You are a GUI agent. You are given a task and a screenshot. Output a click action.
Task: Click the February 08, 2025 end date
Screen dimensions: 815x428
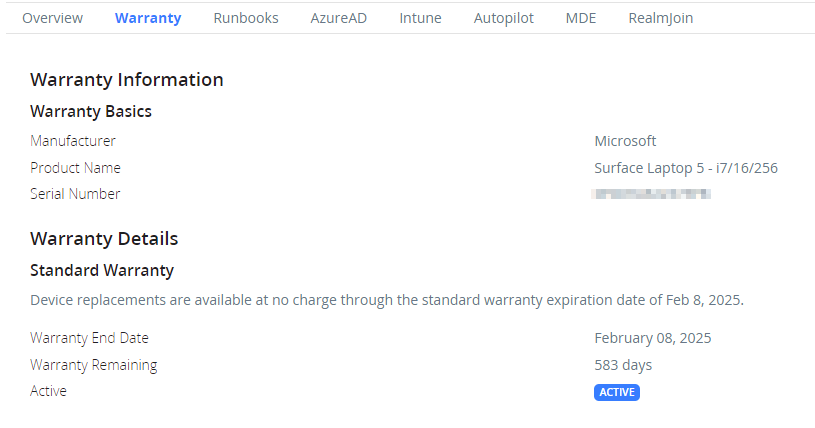point(652,338)
